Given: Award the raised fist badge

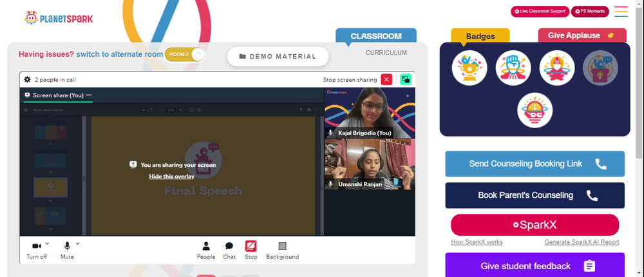Looking at the screenshot, I should 513,68.
